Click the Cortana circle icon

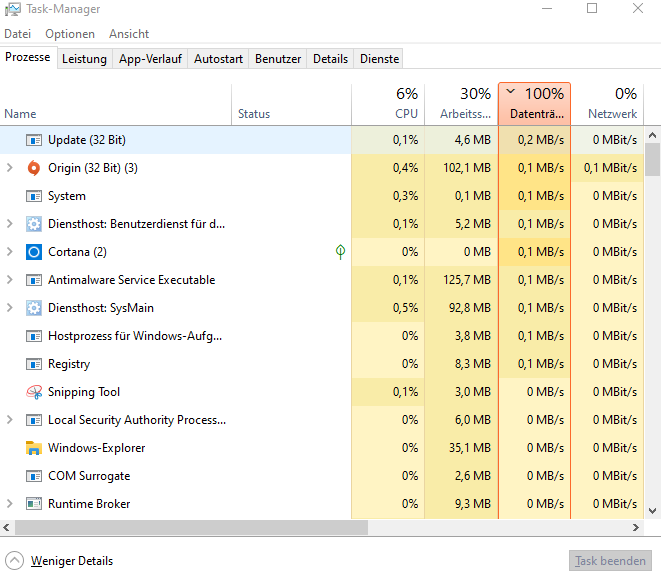click(34, 252)
